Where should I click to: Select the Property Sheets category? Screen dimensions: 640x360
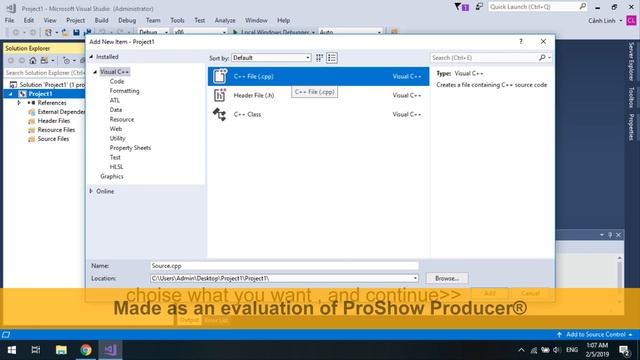click(x=130, y=148)
